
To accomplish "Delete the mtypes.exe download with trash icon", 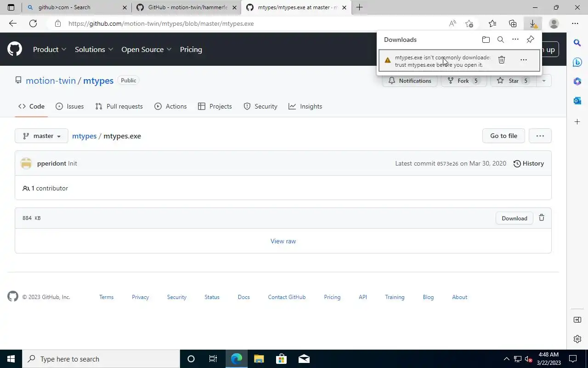I will pyautogui.click(x=502, y=60).
